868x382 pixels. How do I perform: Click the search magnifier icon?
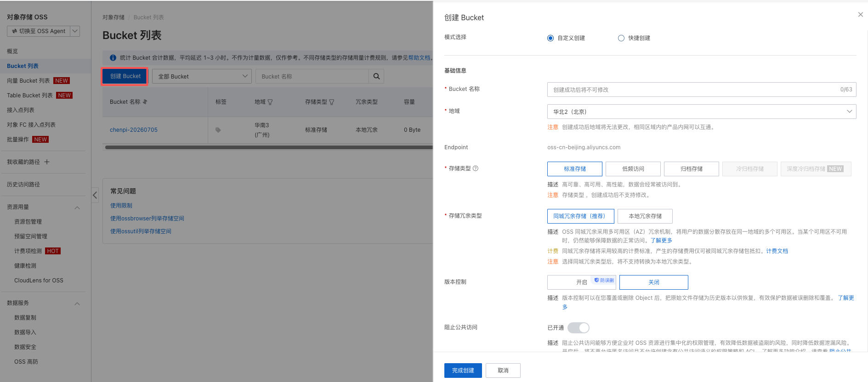click(x=376, y=76)
